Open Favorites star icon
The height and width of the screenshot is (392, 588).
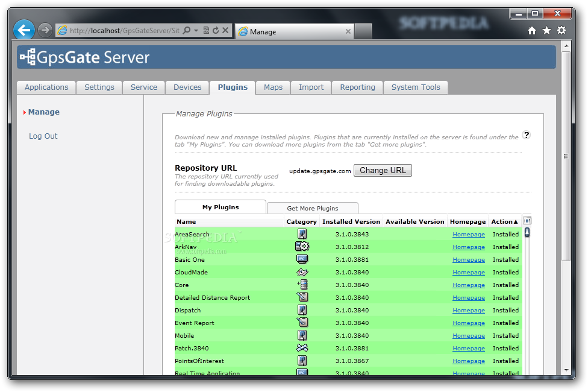547,30
